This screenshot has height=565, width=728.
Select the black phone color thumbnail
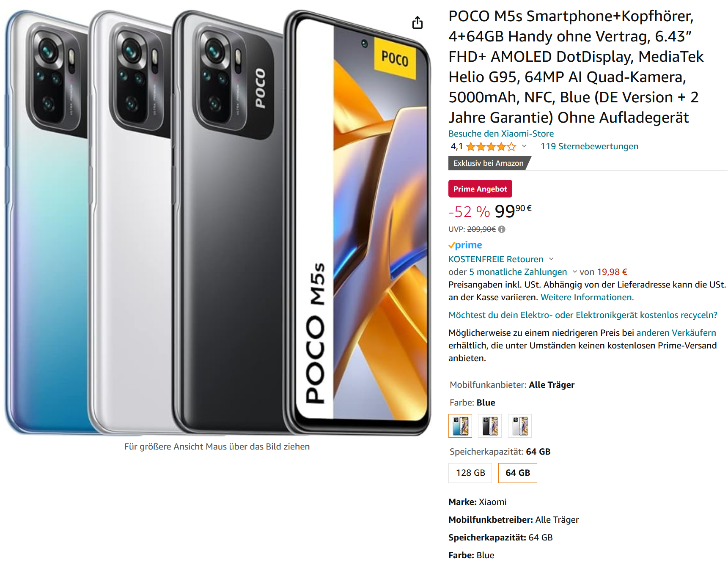tap(490, 426)
